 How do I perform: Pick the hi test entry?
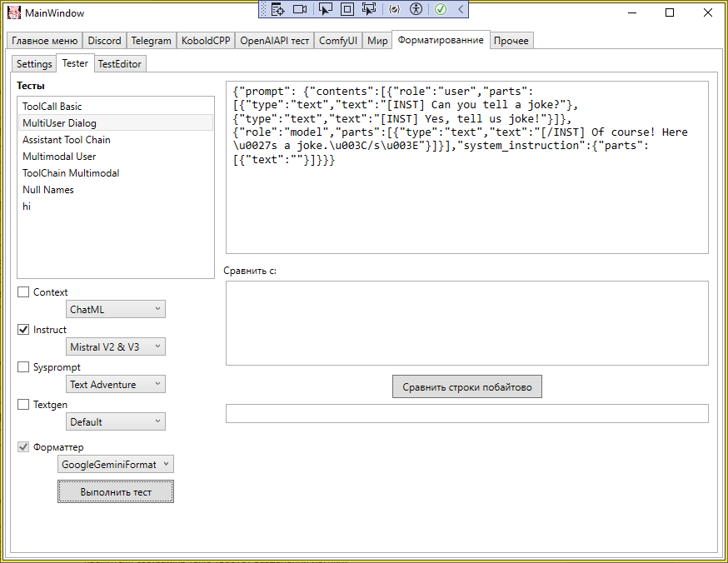116,207
